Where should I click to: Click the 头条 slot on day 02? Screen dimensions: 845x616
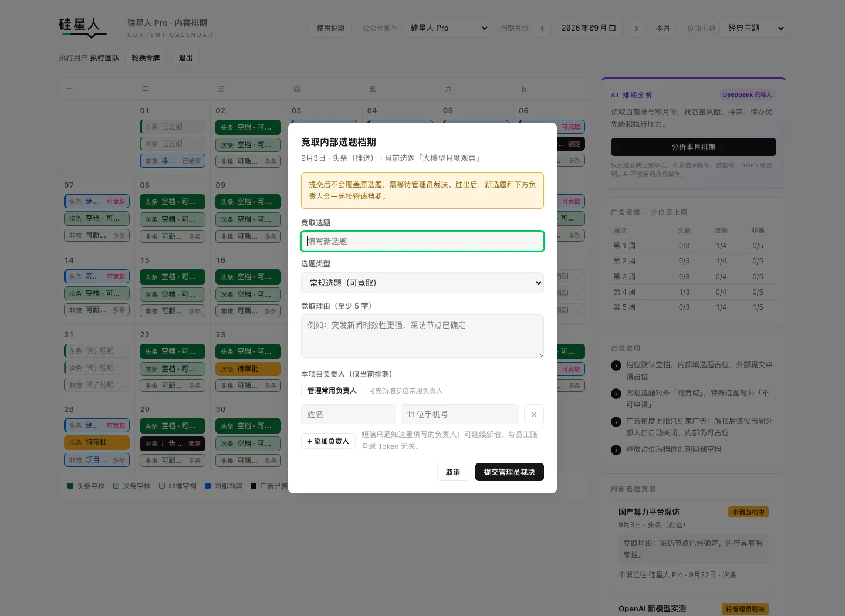(x=248, y=127)
